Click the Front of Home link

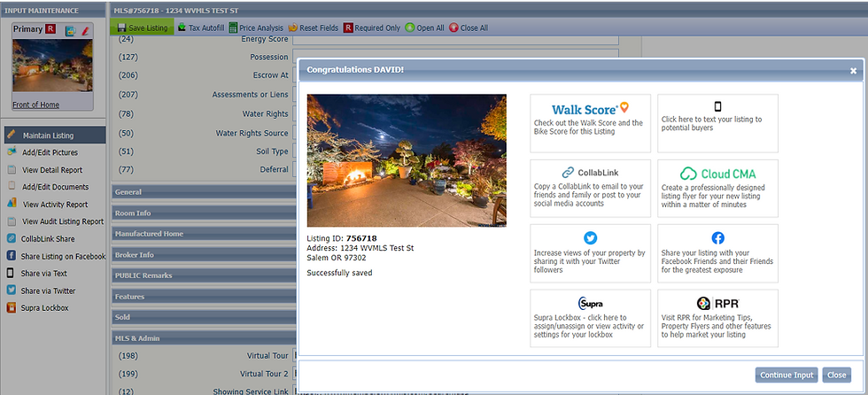(x=36, y=105)
